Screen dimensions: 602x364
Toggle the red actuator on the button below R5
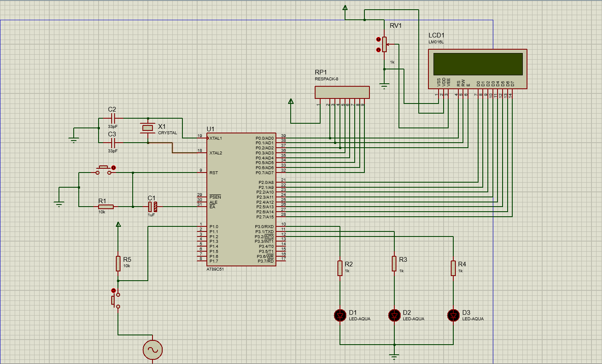point(113,290)
